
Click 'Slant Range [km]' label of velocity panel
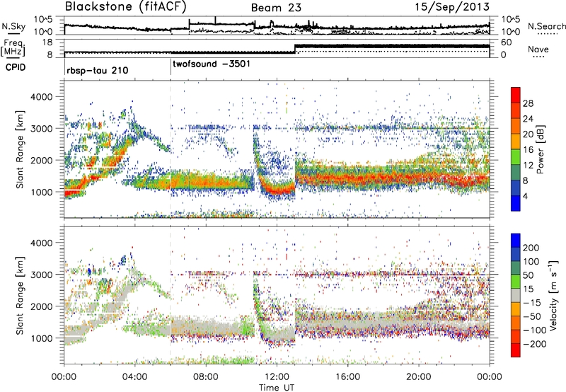tap(20, 295)
